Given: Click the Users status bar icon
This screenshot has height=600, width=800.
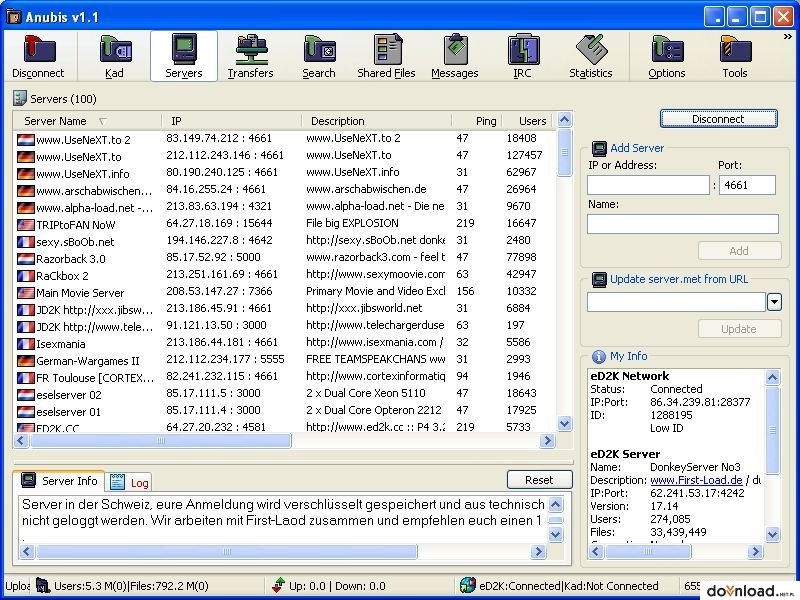Looking at the screenshot, I should click(x=42, y=586).
